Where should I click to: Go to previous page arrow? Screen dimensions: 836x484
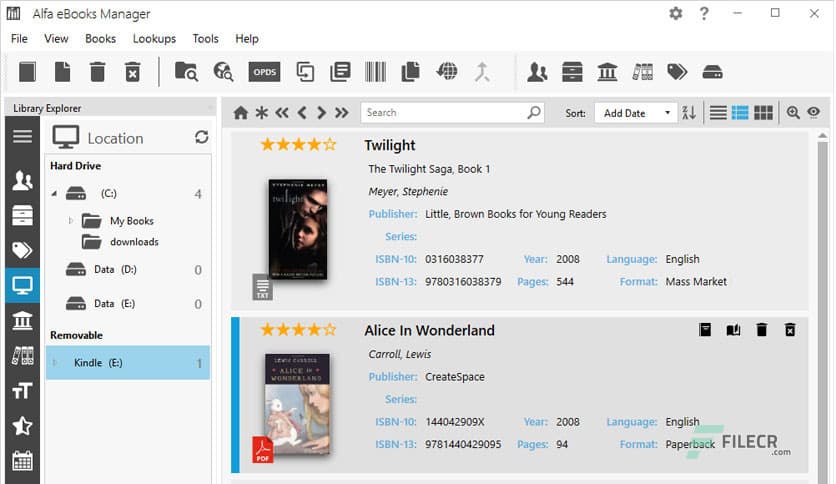(x=302, y=112)
